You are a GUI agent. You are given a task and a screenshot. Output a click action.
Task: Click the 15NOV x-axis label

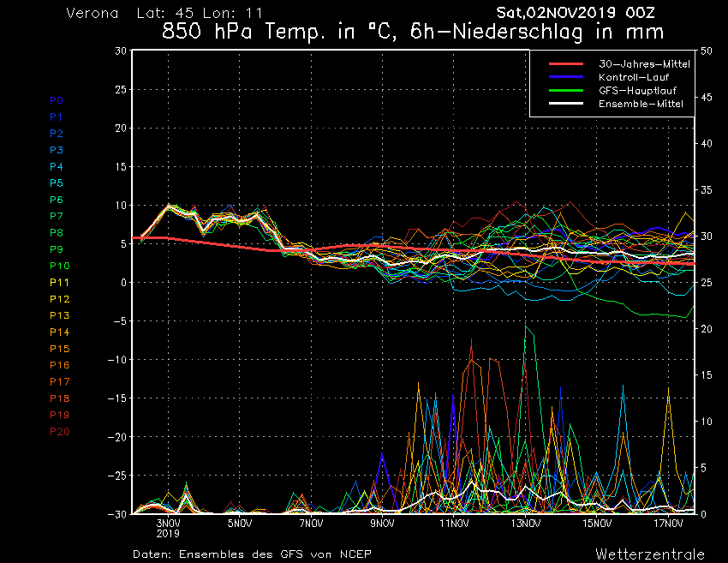click(597, 524)
